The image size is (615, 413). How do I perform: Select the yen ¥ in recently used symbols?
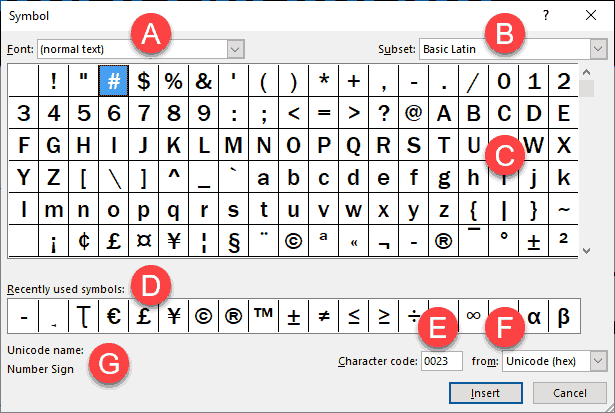[x=173, y=316]
